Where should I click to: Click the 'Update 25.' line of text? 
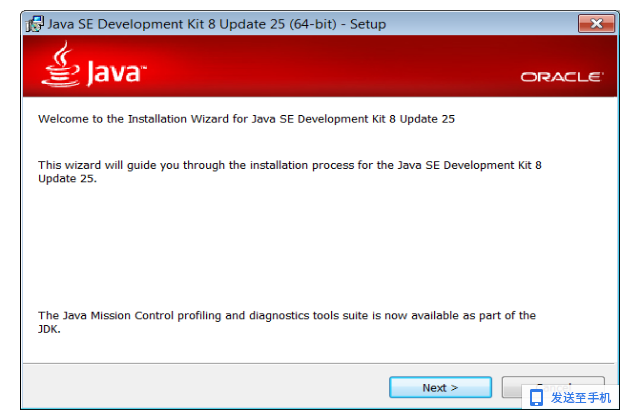coord(67,179)
